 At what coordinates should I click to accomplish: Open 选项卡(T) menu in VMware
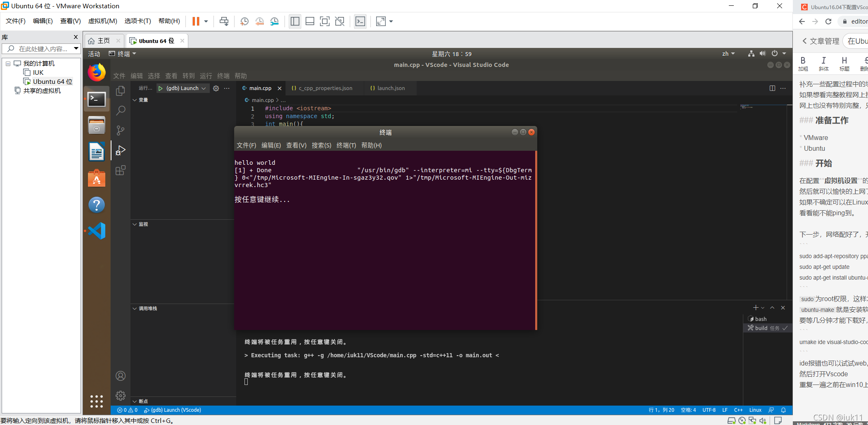coord(138,21)
